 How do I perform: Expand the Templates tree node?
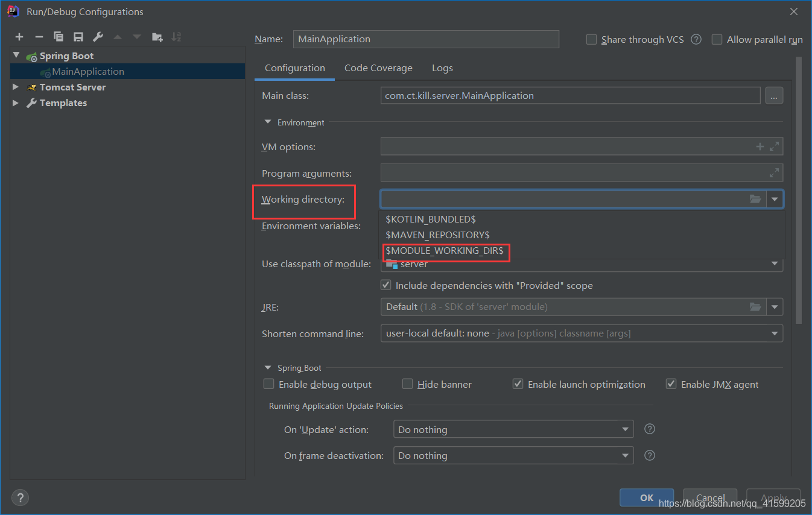(x=16, y=103)
